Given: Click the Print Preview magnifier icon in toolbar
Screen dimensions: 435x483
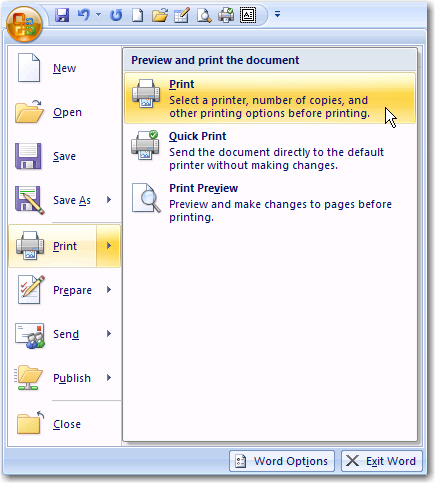Looking at the screenshot, I should 204,15.
